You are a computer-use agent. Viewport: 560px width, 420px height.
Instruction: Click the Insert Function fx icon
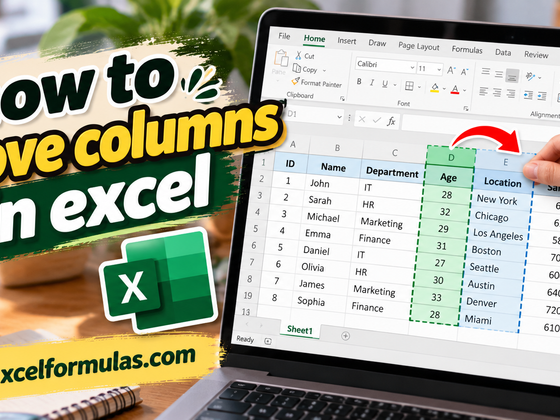tap(391, 121)
